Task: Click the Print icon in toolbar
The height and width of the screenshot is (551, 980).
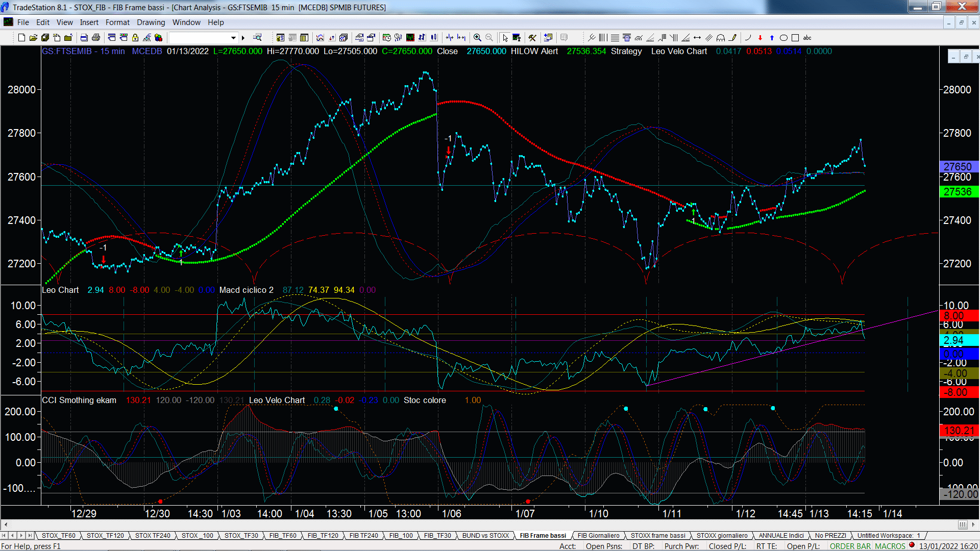Action: pyautogui.click(x=95, y=37)
